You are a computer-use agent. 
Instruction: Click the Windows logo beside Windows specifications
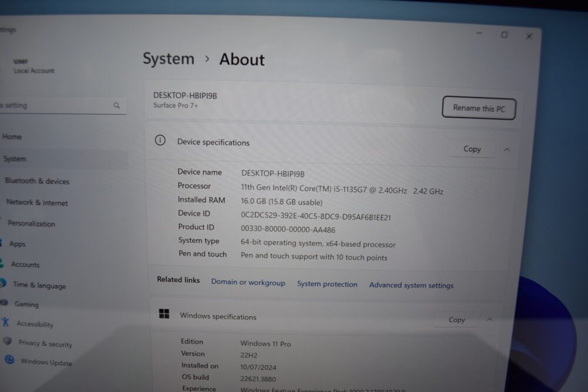[164, 314]
